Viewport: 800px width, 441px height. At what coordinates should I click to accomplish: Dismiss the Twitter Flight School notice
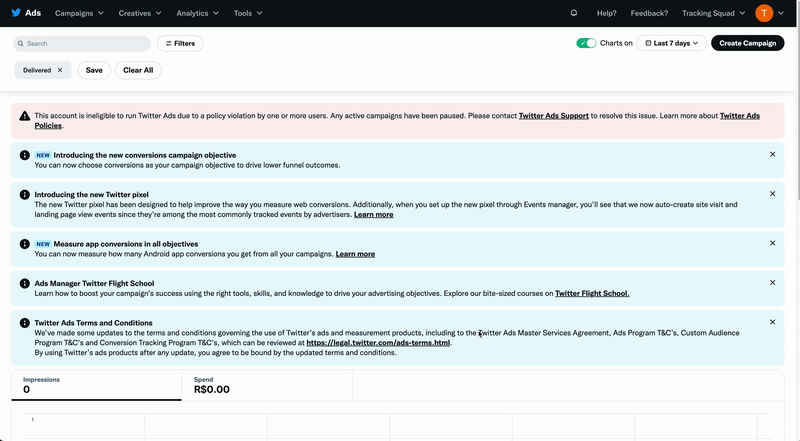tap(772, 282)
